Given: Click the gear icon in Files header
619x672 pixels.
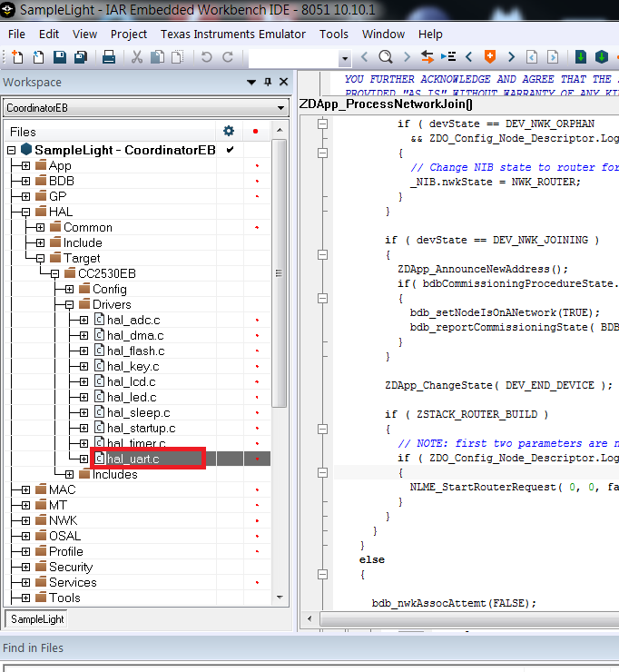Looking at the screenshot, I should (229, 131).
